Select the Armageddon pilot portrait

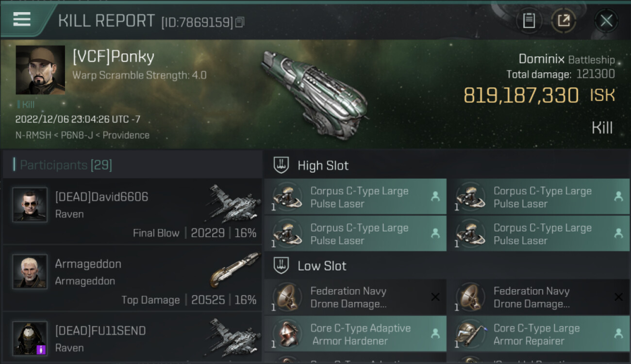point(30,272)
